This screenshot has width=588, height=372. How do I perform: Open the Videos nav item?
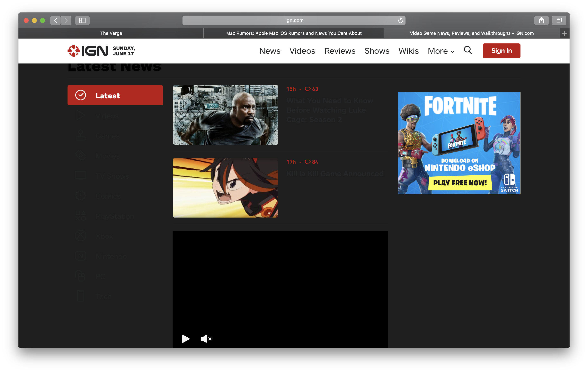[302, 51]
